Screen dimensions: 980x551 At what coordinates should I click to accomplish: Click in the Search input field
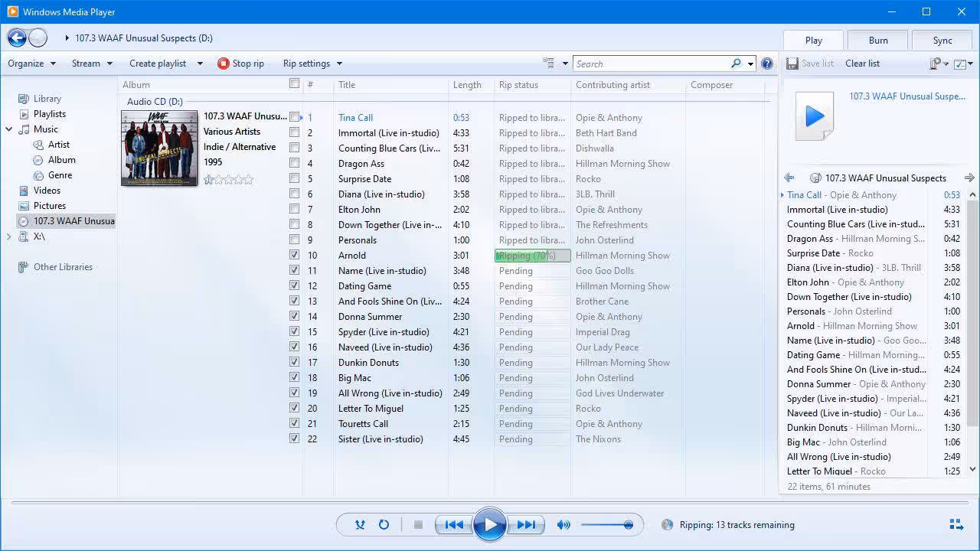pos(651,64)
